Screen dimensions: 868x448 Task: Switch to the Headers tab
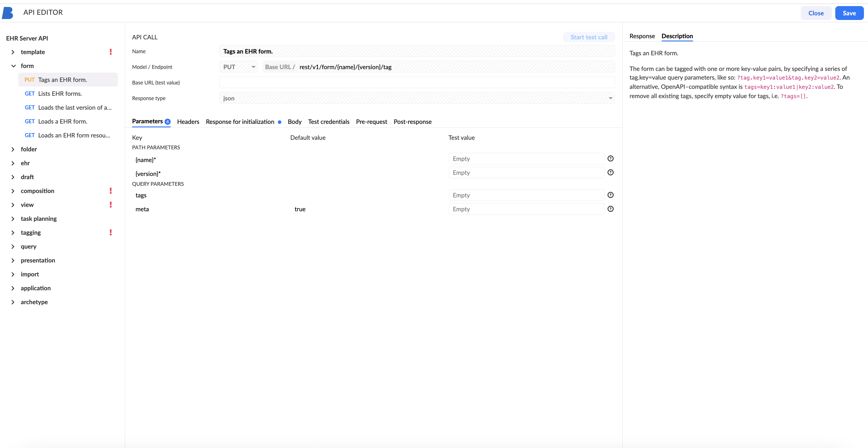click(188, 122)
